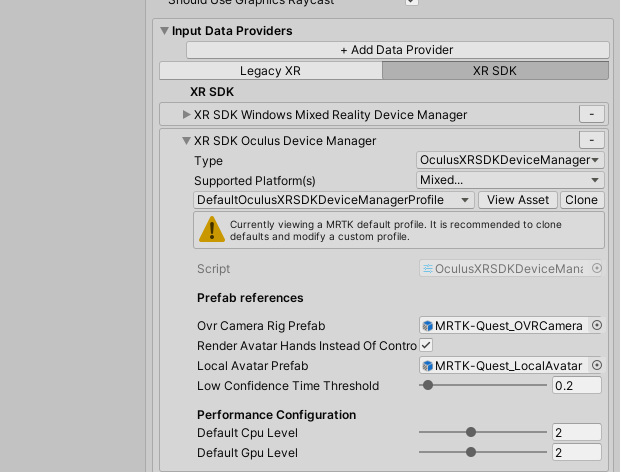Viewport: 620px width, 472px height.
Task: Open the Type dropdown showing OculusXRSDKDeviceManager
Action: (x=510, y=160)
